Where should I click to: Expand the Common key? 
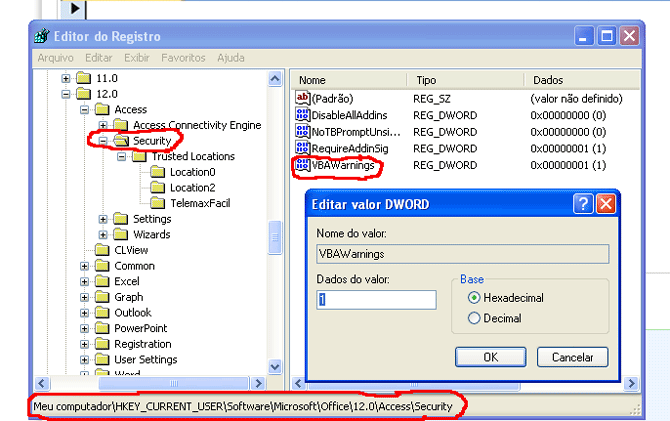click(x=85, y=266)
